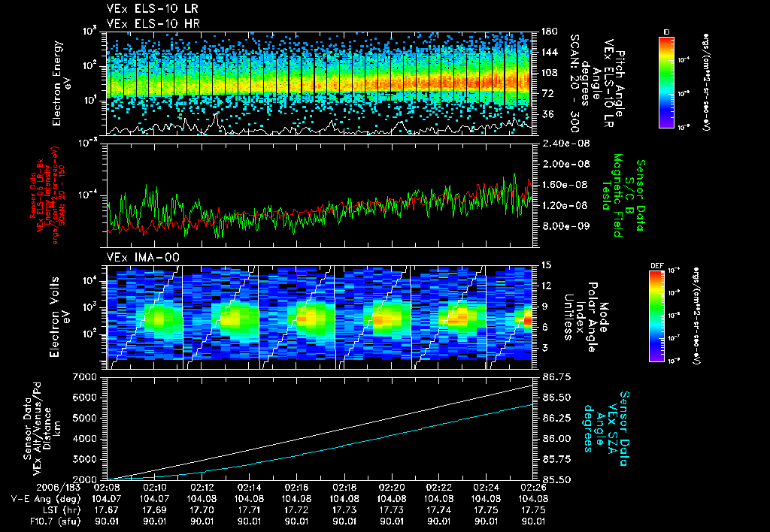
Task: Click the Electron Volts eV axis label
Action: pos(59,317)
